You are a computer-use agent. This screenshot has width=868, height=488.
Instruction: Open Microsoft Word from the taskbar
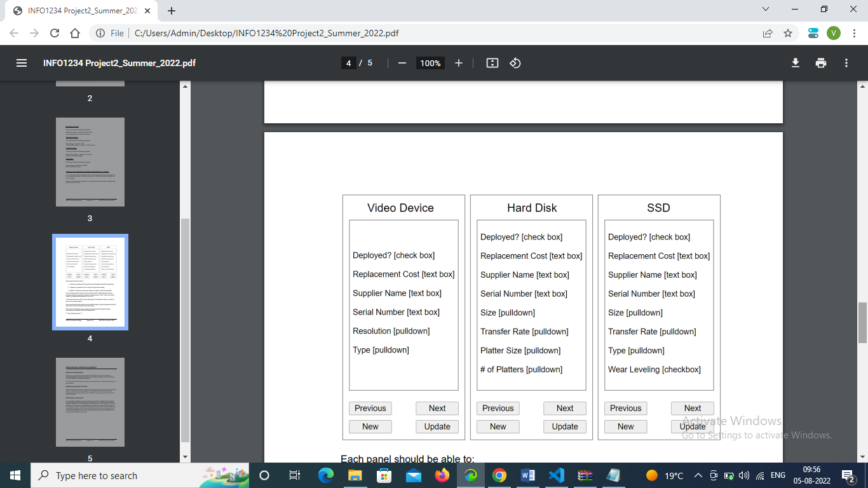click(528, 475)
